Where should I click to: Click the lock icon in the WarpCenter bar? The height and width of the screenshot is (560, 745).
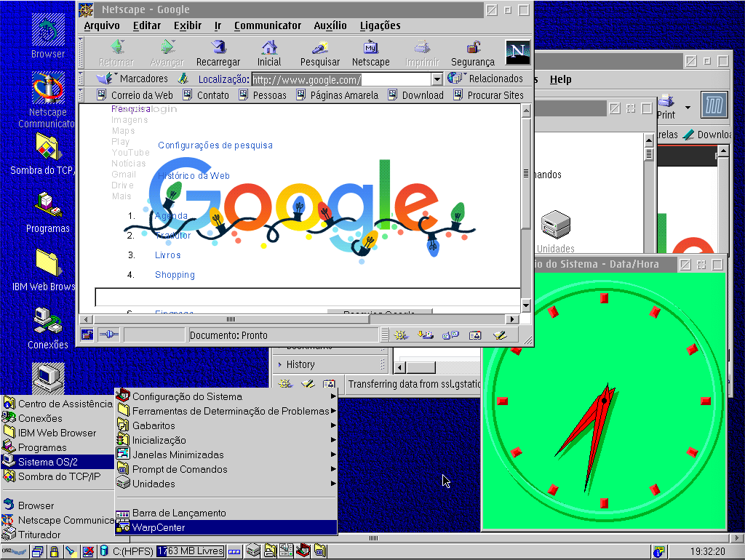point(54,551)
